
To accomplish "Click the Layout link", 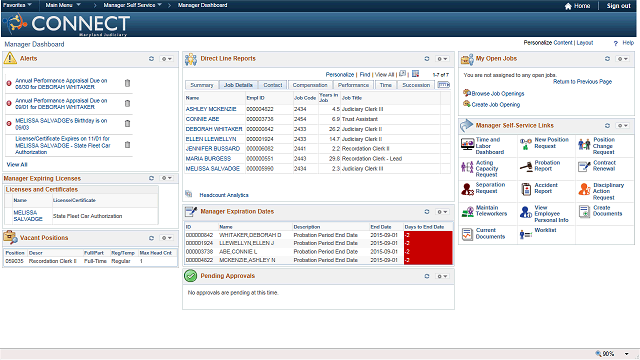I will click(x=585, y=43).
